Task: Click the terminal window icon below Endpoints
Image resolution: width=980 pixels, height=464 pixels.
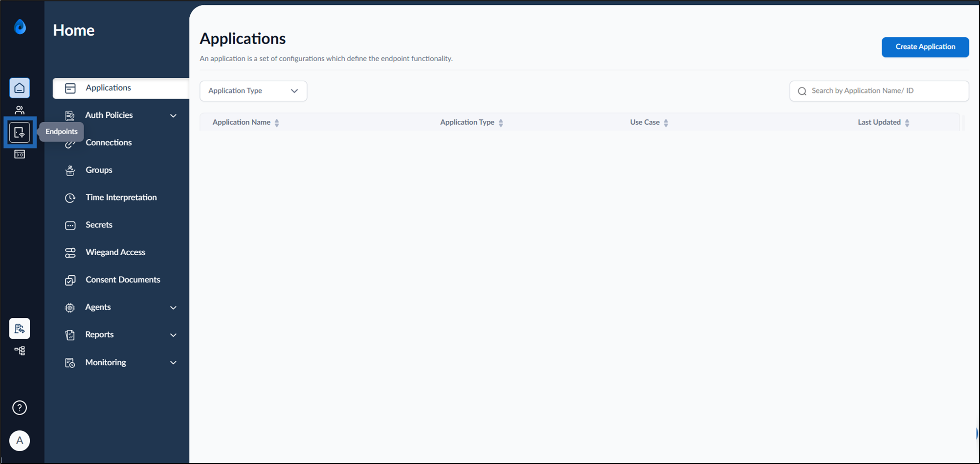Action: tap(20, 155)
